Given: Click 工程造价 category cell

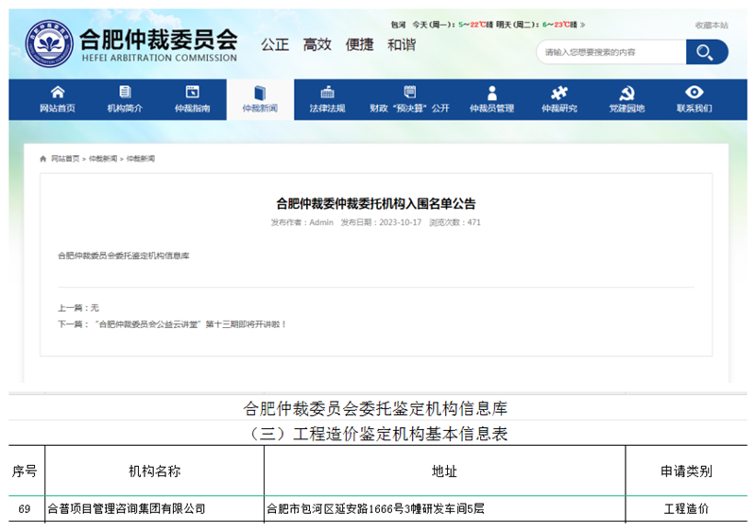Looking at the screenshot, I should pos(686,508).
